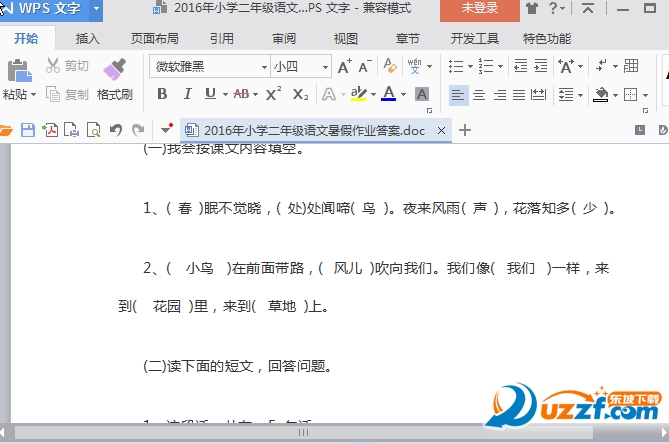Toggle subscript X₂ formatting
This screenshot has width=669, height=444.
tap(300, 94)
